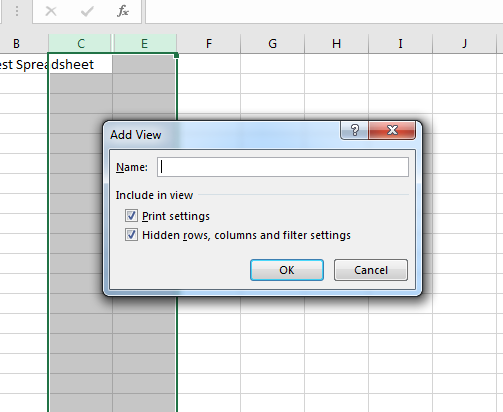The image size is (503, 412).
Task: Click the Name input field
Action: point(283,167)
